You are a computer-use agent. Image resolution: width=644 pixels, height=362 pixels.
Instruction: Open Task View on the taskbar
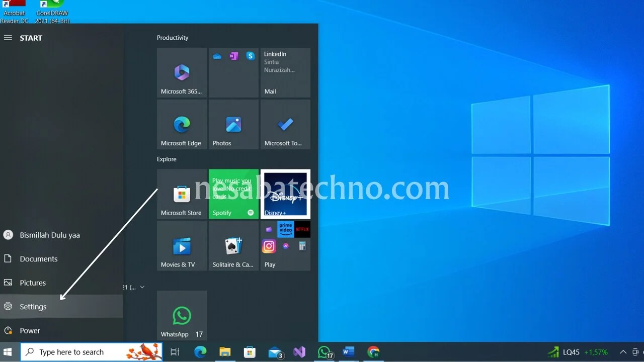[x=175, y=352]
